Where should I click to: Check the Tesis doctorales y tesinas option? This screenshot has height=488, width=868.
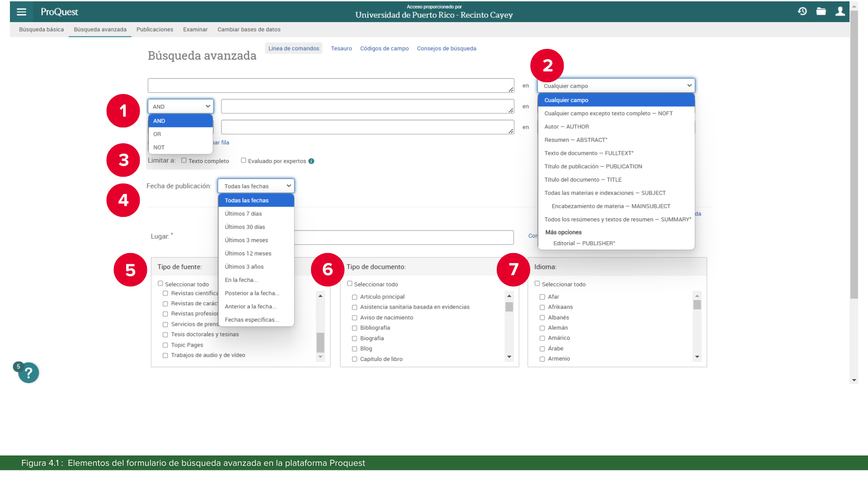coord(165,335)
